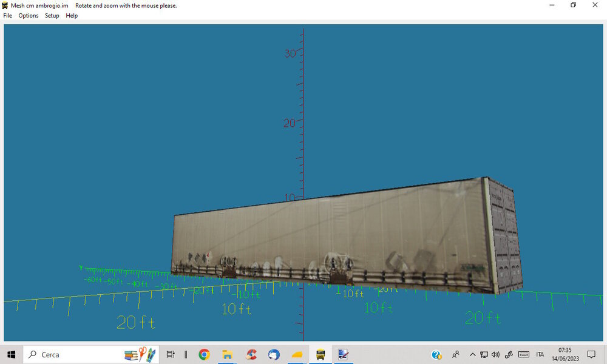This screenshot has width=607, height=364.
Task: Open the Options menu
Action: [29, 16]
